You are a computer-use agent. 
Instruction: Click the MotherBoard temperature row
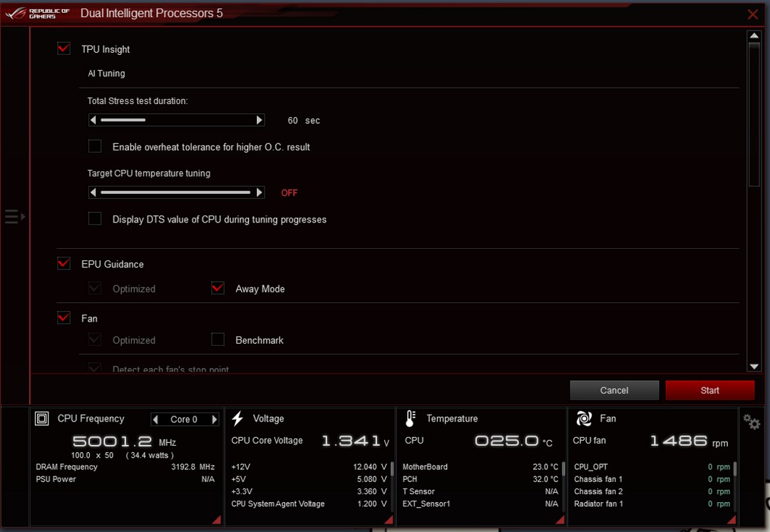pos(481,466)
